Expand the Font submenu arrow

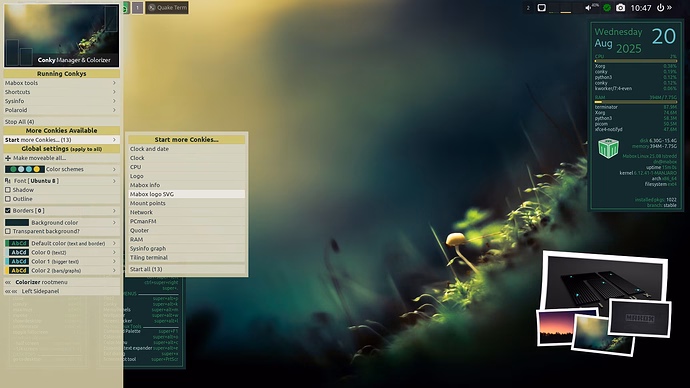(114, 181)
